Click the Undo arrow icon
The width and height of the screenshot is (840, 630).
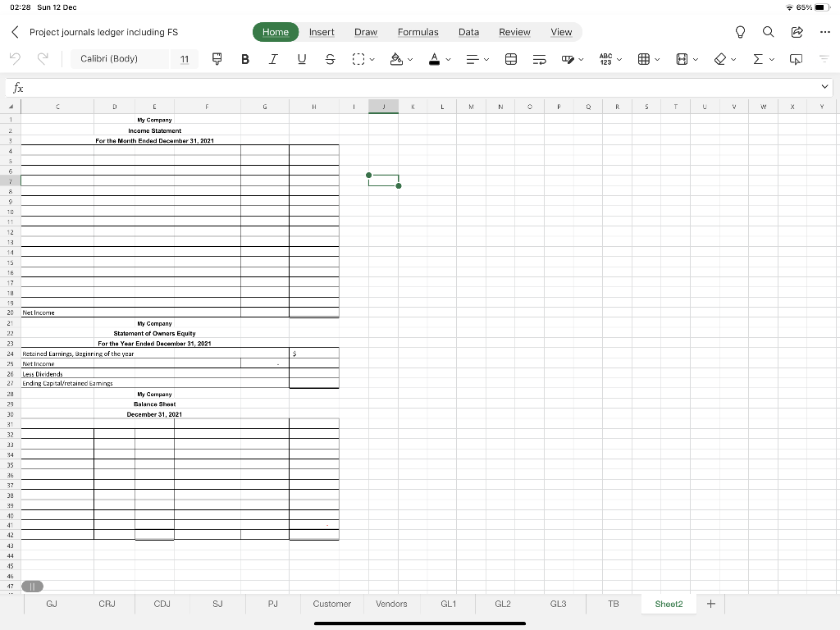(15, 58)
